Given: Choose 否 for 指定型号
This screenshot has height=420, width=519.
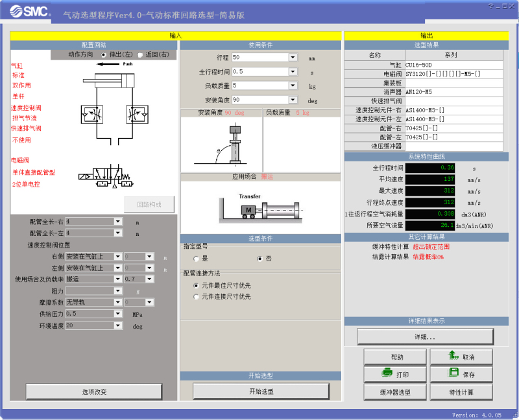Looking at the screenshot, I should coord(260,259).
